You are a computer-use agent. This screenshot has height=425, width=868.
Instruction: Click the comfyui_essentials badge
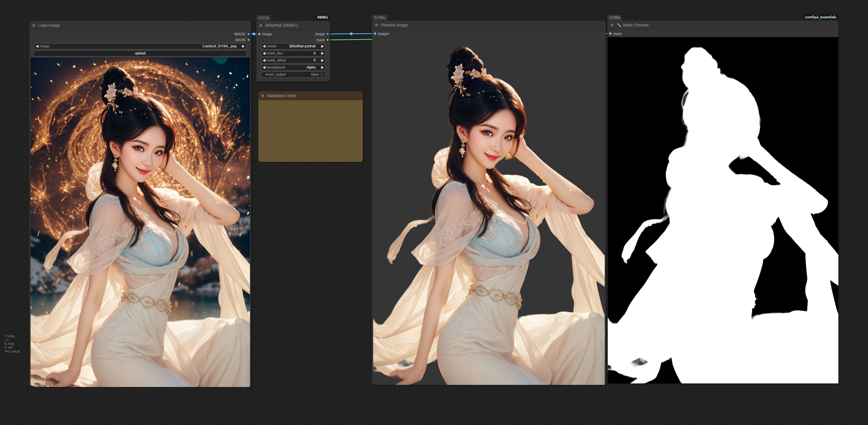tap(820, 17)
